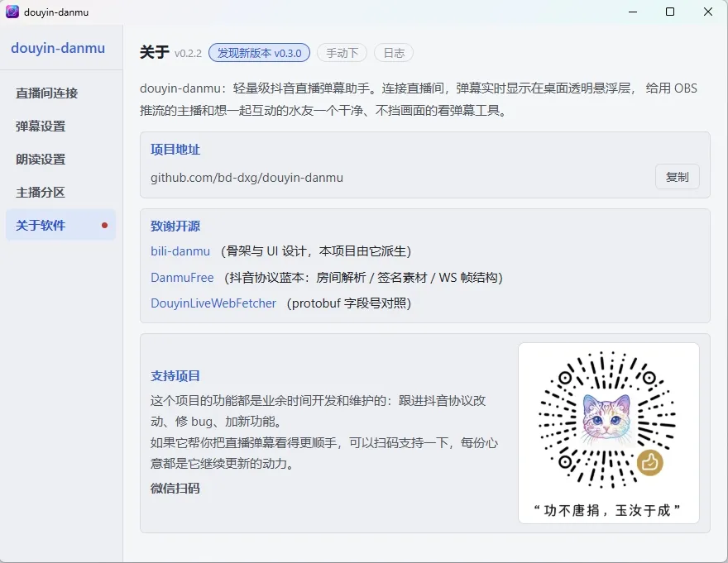Image resolution: width=728 pixels, height=563 pixels.
Task: Minimize the douyin-danmu window
Action: (632, 12)
